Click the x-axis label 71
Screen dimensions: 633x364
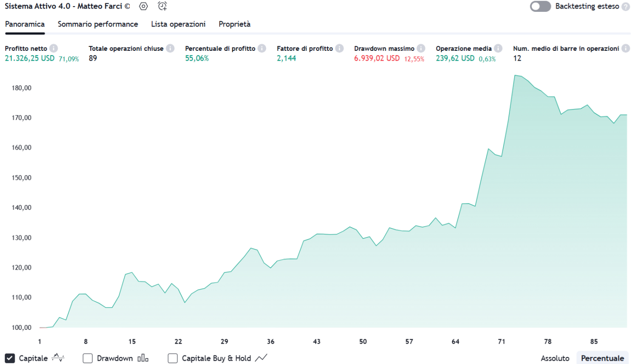point(501,342)
